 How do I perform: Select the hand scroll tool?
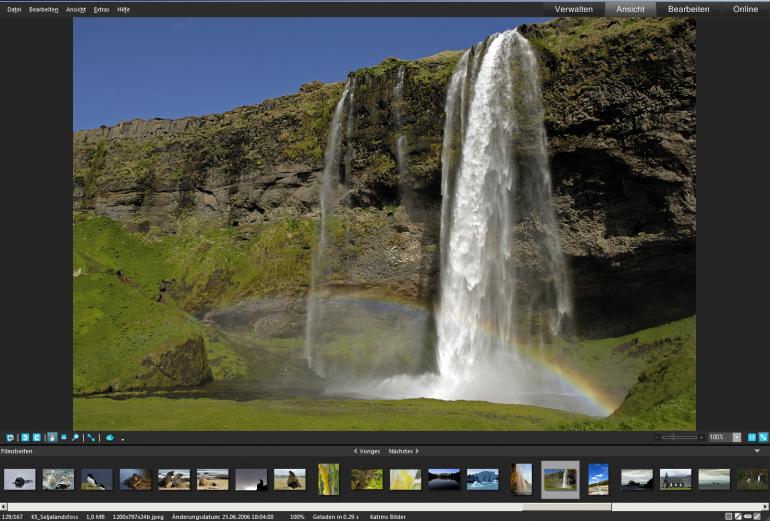(x=52, y=437)
